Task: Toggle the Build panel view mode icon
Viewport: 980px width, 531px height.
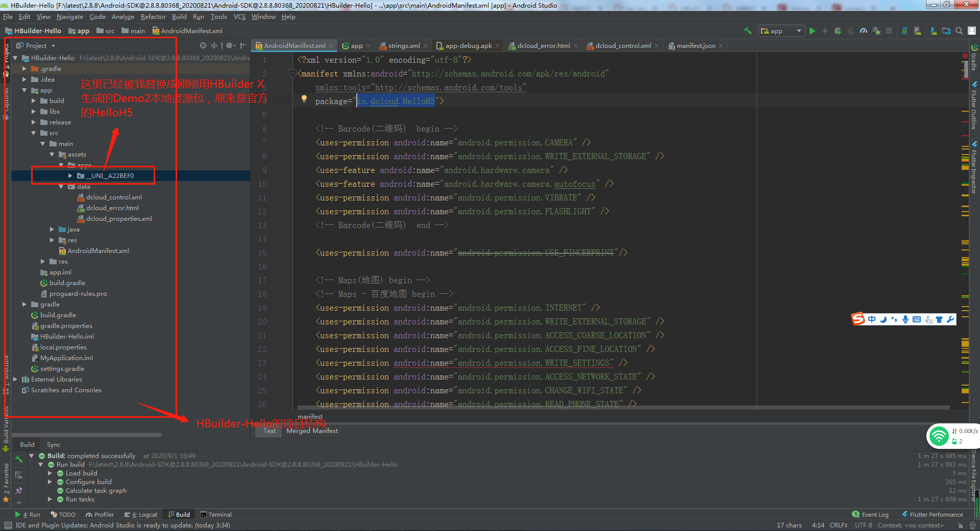Action: click(x=19, y=475)
